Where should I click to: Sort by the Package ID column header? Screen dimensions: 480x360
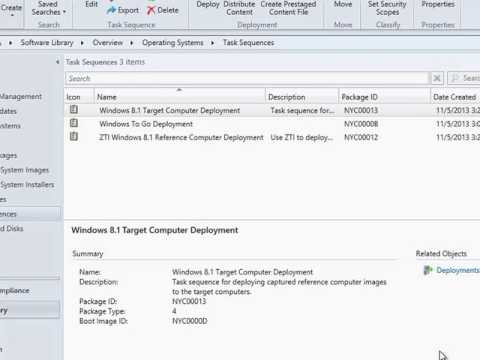384,97
